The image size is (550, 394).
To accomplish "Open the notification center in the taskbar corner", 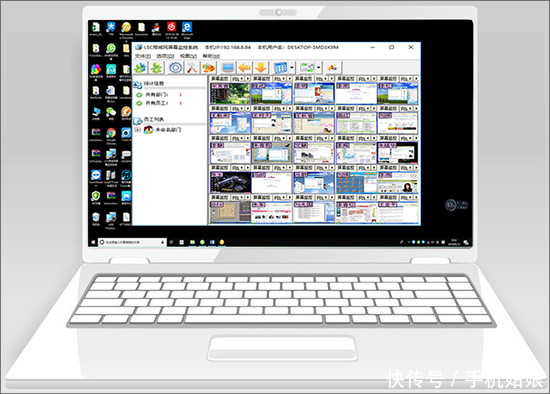I will [466, 242].
